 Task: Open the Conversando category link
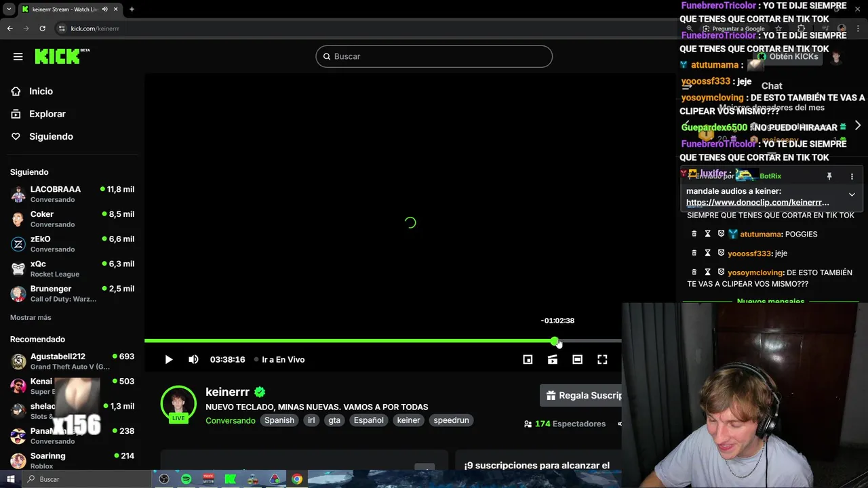coord(231,420)
